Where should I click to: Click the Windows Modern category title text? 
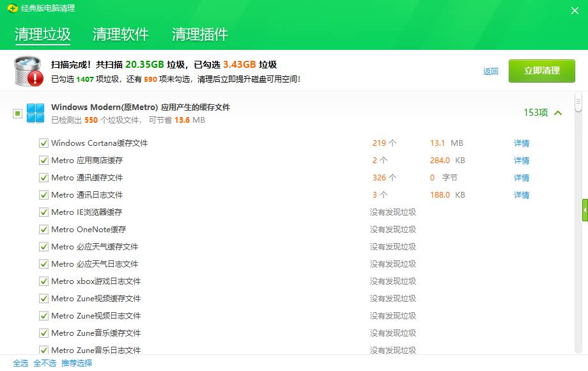[140, 107]
